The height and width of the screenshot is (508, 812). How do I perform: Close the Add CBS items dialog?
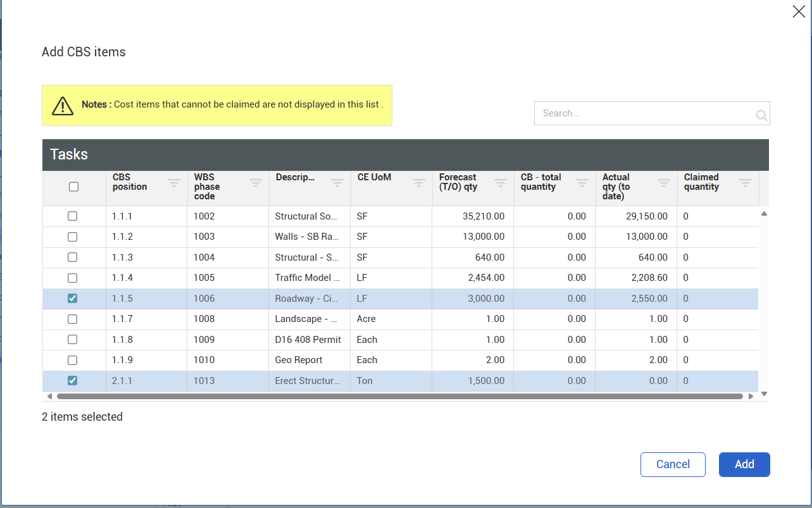(x=798, y=11)
